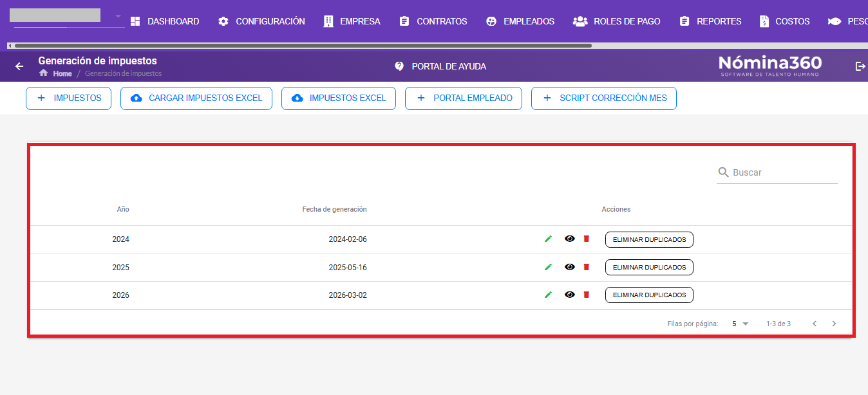Edit the 2024 tax record pencil icon

click(x=548, y=239)
